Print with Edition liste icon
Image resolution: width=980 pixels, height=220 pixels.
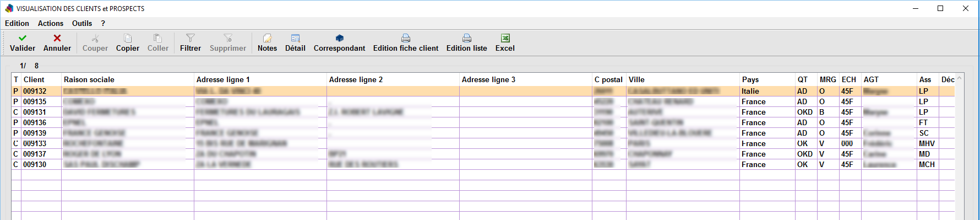pos(467,38)
